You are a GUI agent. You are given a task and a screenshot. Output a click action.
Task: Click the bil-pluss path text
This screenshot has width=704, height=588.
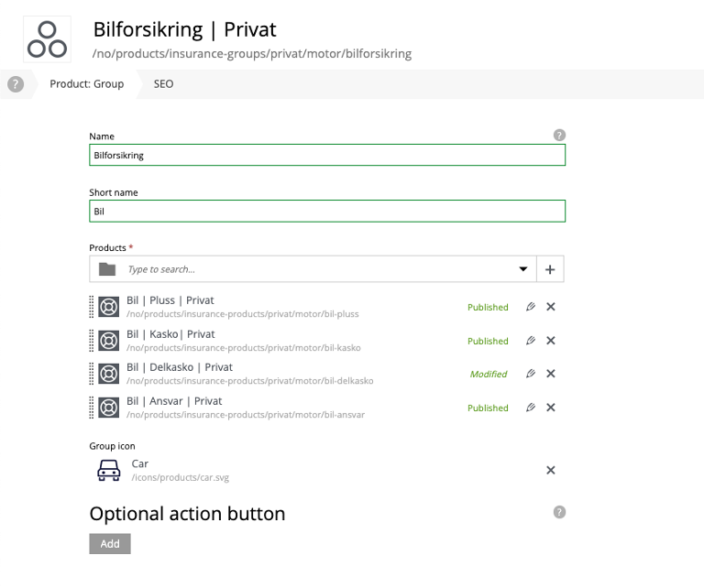(242, 314)
